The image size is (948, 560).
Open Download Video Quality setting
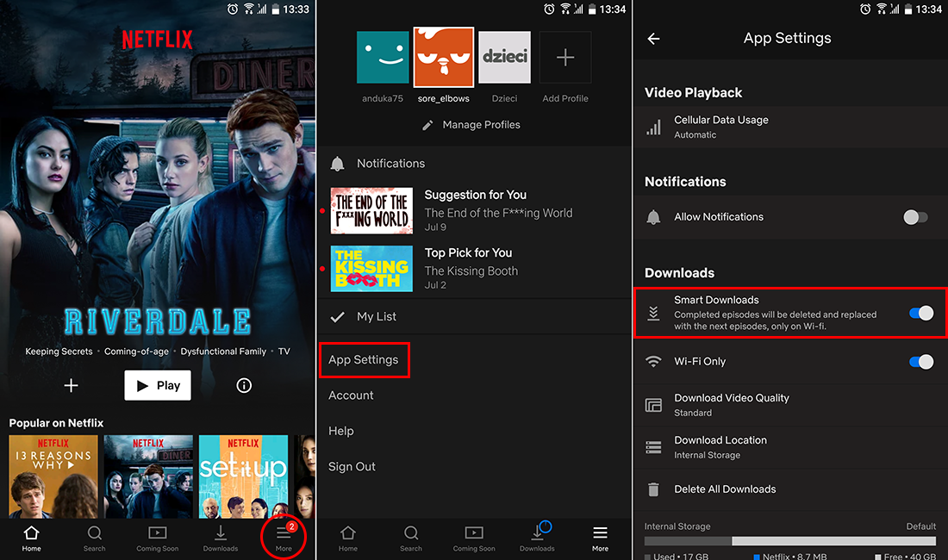click(x=790, y=405)
